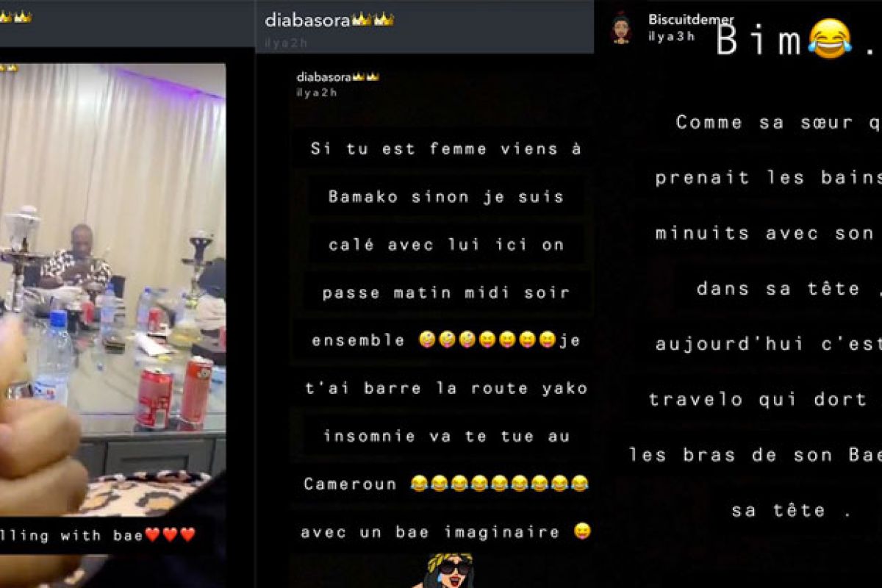Select the inner diabasora username above the story text
This screenshot has width=882, height=588.
click(x=324, y=76)
